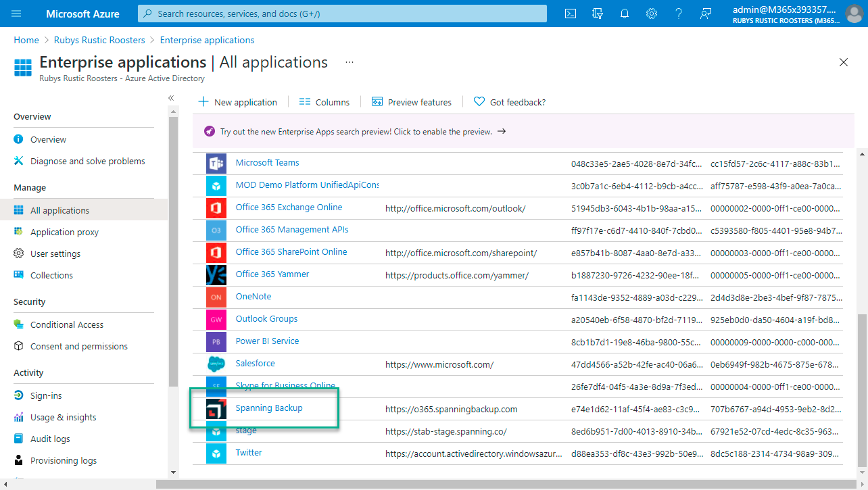
Task: Click Enterprise applications breadcrumb
Action: click(208, 40)
